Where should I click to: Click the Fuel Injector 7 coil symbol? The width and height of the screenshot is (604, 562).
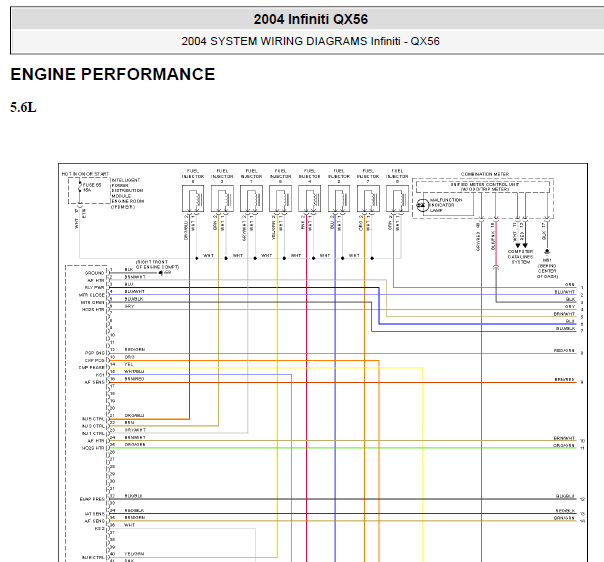point(368,198)
